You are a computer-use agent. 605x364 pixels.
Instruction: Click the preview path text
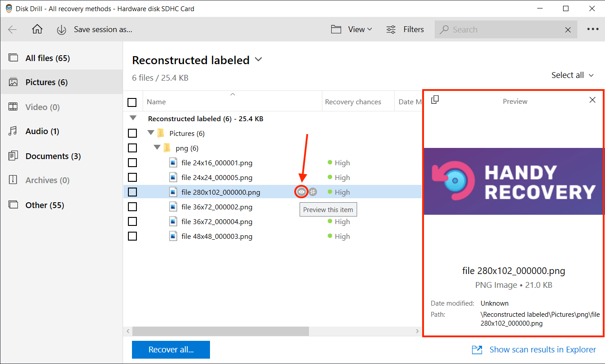[x=540, y=319]
